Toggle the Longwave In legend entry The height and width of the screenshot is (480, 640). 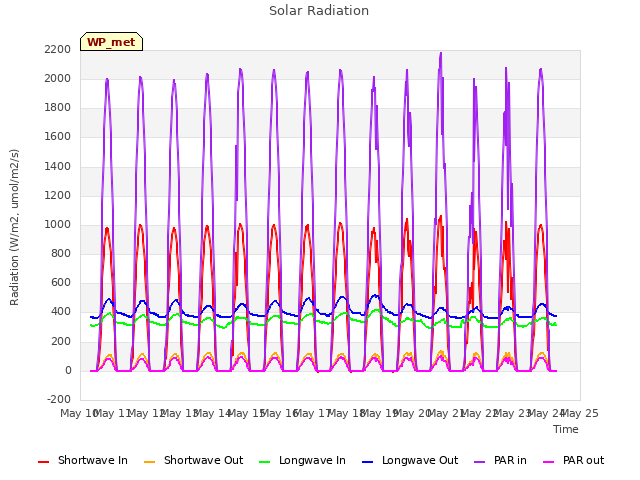click(x=302, y=460)
